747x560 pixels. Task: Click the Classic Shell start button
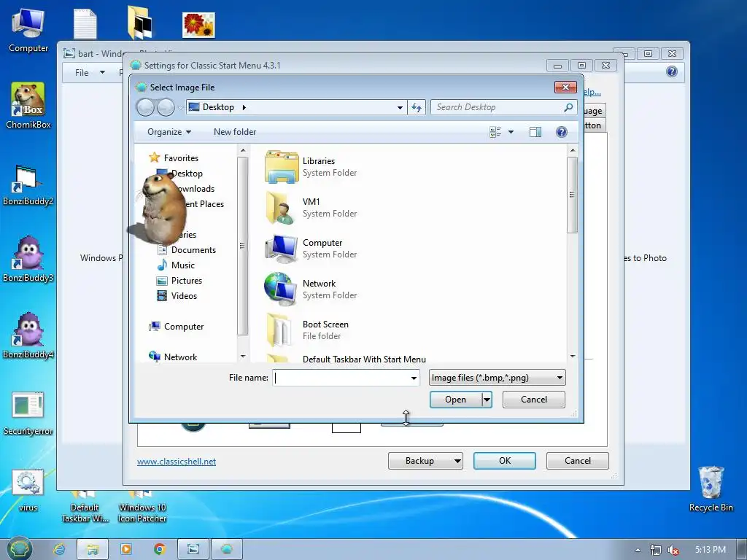click(20, 548)
